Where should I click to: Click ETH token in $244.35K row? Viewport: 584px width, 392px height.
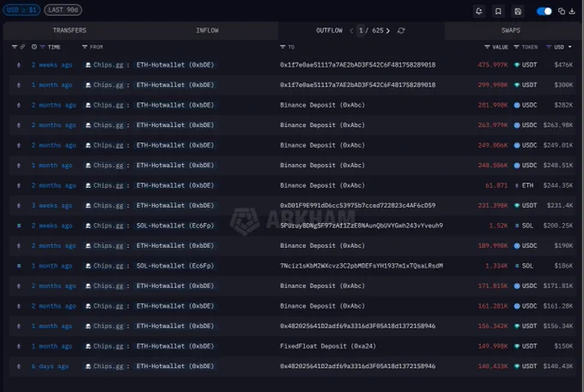click(527, 185)
